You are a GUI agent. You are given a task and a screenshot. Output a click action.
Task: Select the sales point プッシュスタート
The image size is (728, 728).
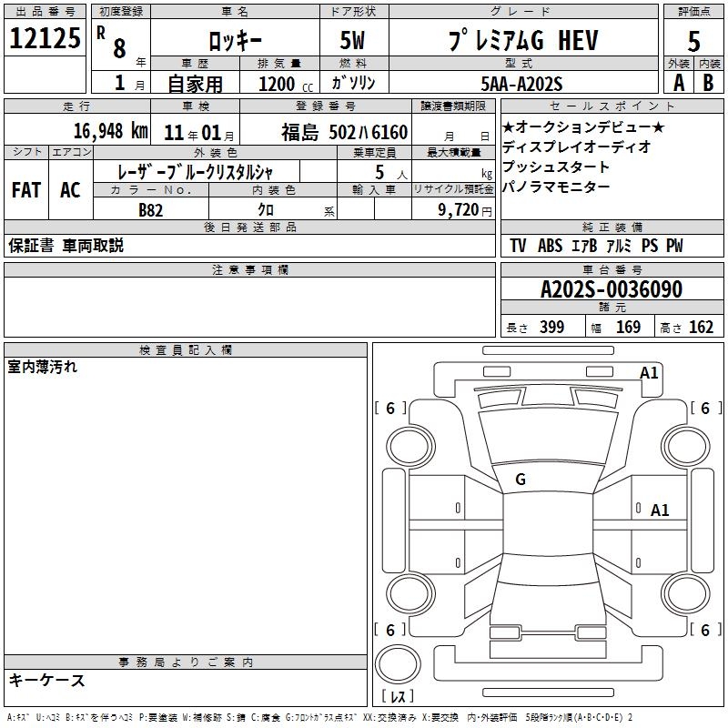tap(556, 167)
